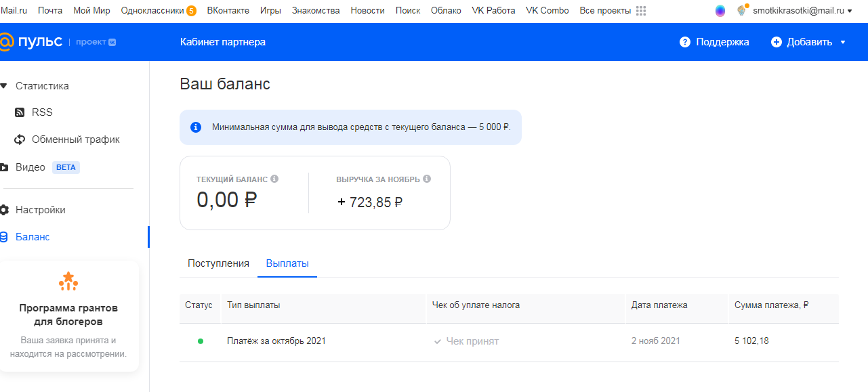Click the Платёж за октябрь 2021 row
Screen dimensions: 868x392
pyautogui.click(x=276, y=341)
